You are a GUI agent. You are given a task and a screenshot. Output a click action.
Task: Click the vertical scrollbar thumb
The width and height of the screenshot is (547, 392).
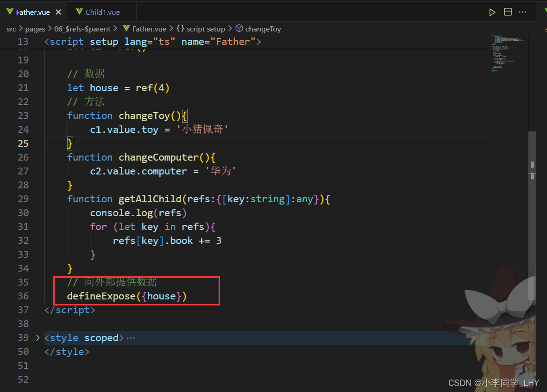point(532,213)
